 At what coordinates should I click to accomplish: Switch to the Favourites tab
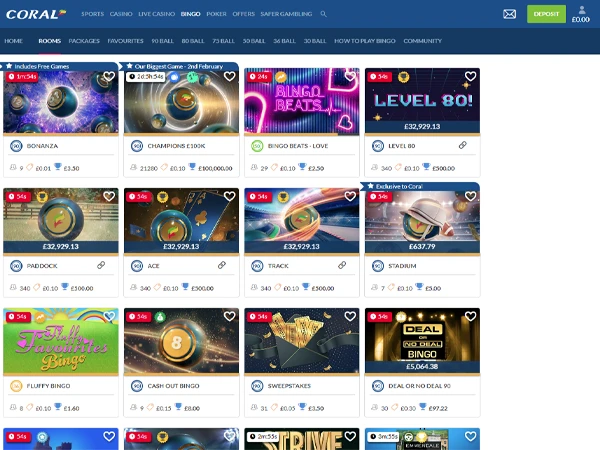click(x=126, y=41)
